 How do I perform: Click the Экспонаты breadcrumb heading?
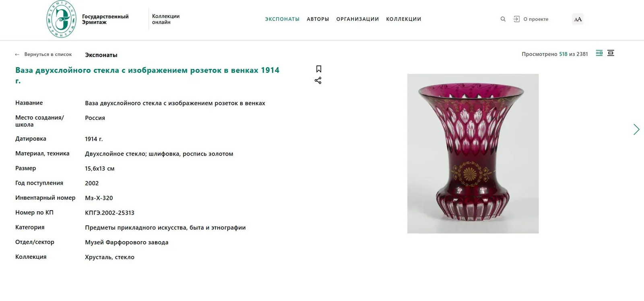[x=101, y=55]
